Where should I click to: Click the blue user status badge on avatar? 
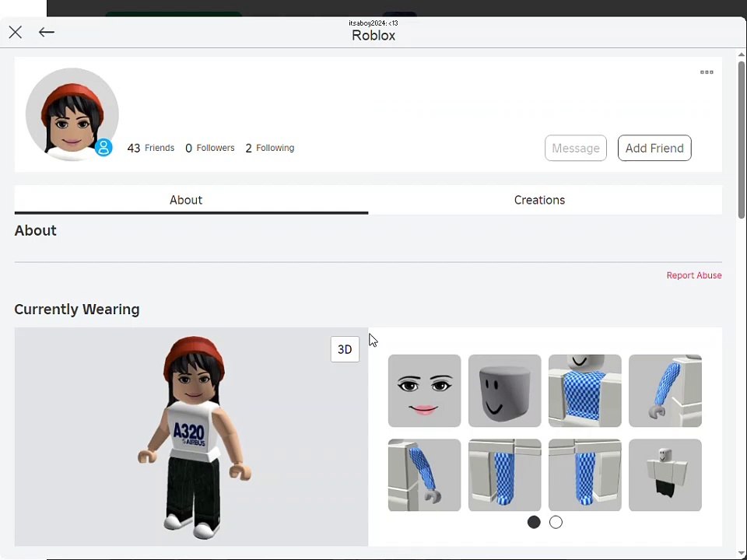point(103,148)
